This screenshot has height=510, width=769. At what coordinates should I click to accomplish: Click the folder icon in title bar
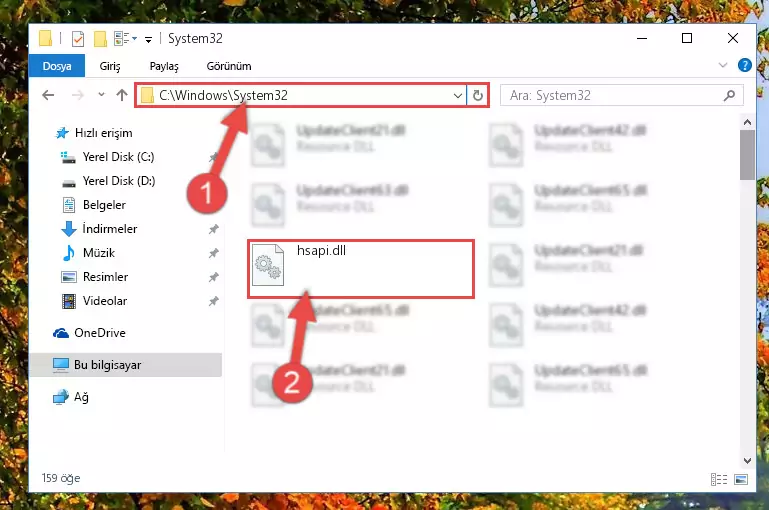tap(45, 38)
